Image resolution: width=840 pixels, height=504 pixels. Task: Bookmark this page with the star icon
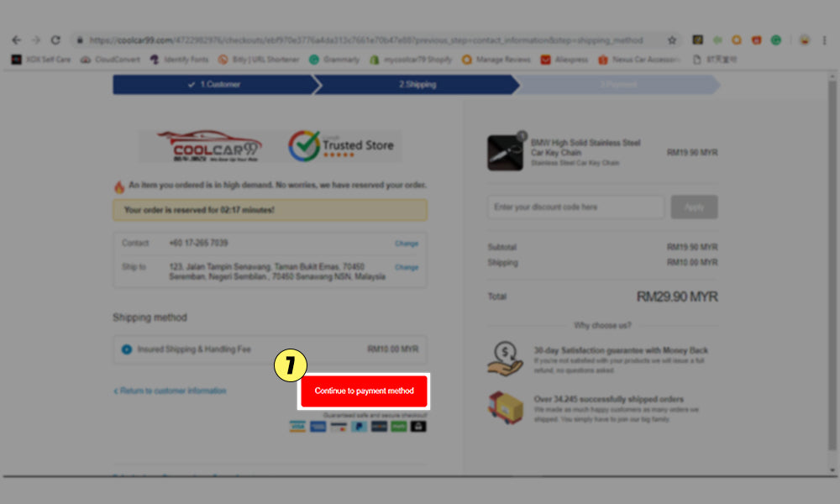(x=672, y=40)
